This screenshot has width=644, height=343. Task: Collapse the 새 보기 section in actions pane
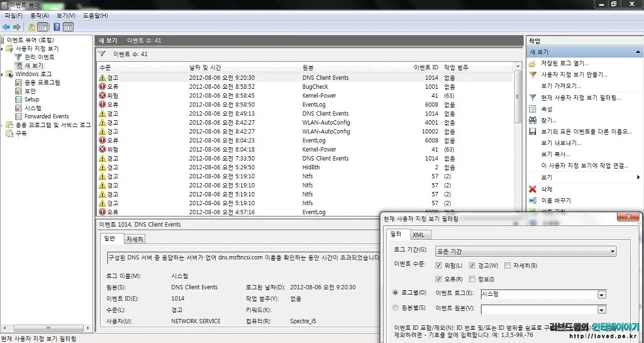638,52
